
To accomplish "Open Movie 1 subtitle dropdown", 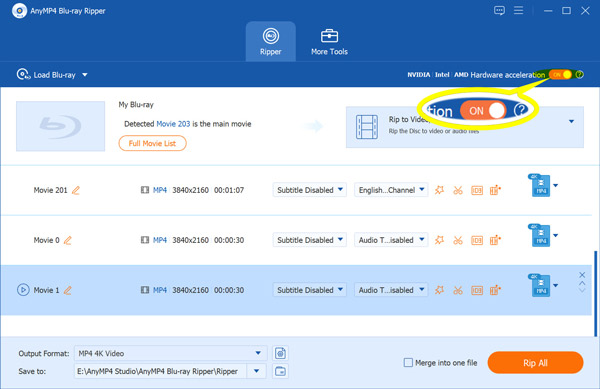I will point(310,290).
